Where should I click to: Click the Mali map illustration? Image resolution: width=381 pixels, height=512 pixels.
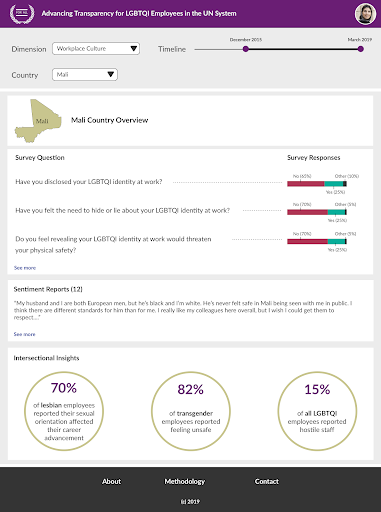pyautogui.click(x=38, y=121)
